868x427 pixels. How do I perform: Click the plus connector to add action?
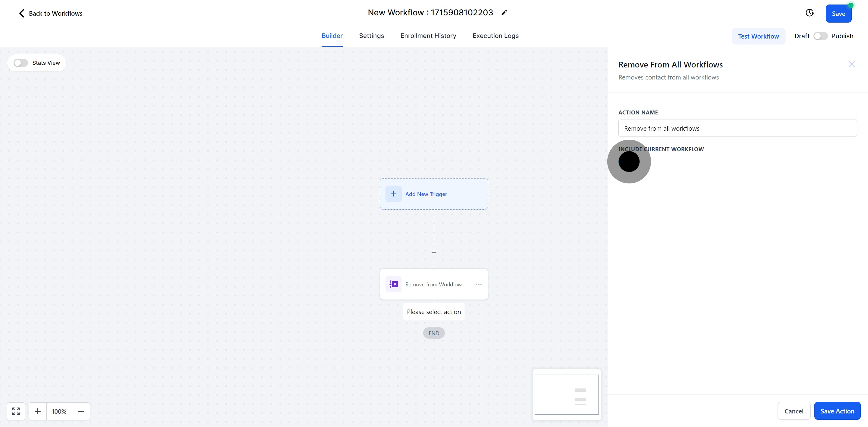pos(434,252)
